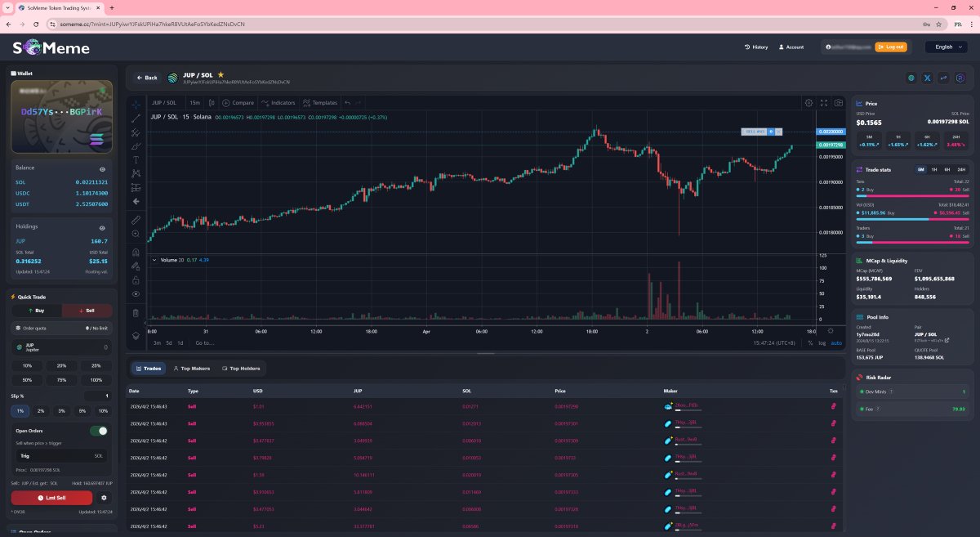The image size is (980, 537).
Task: Toggle Balance visibility eye icon
Action: point(103,168)
